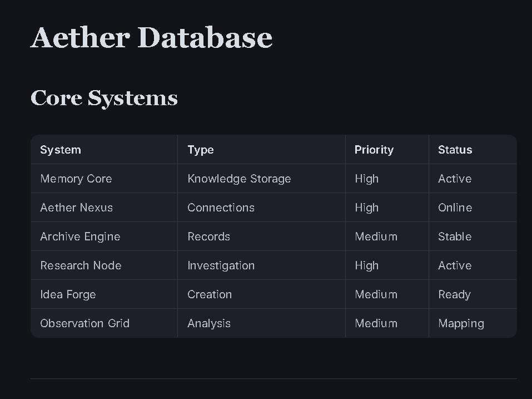Viewport: 532px width, 399px height.
Task: Click the Research Node cell
Action: pos(104,265)
